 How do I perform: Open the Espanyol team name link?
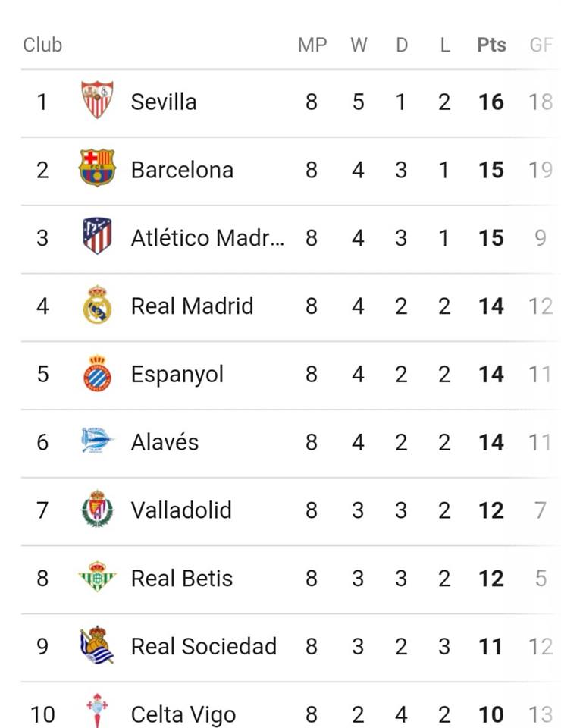coord(177,375)
